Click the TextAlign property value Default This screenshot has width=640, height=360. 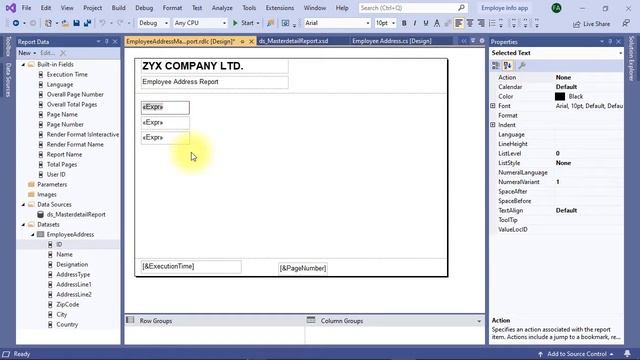pos(566,211)
